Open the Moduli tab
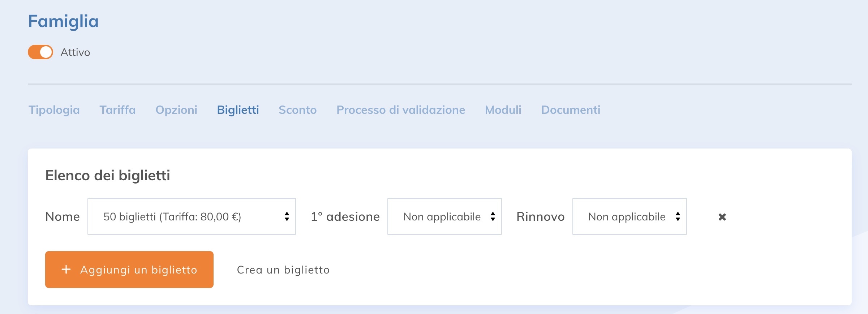This screenshot has height=314, width=868. [503, 110]
